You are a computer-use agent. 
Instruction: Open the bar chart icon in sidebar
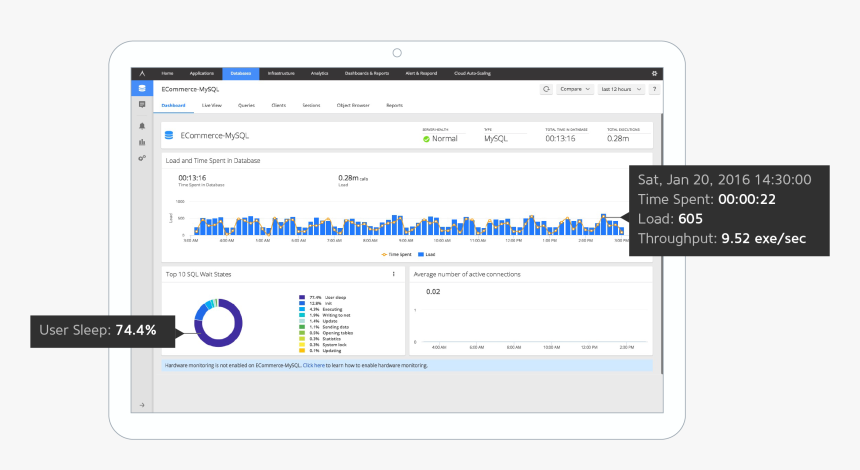click(x=142, y=142)
